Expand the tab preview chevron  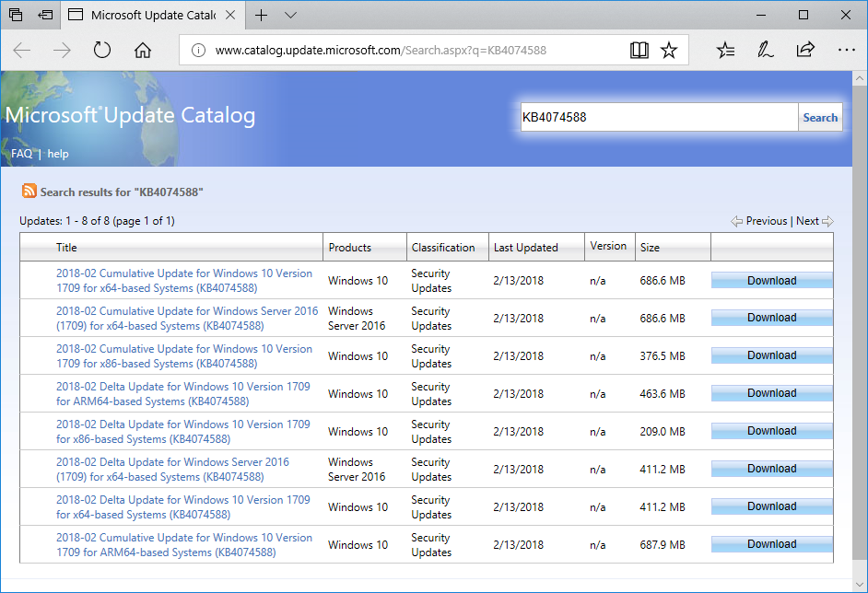pos(291,15)
